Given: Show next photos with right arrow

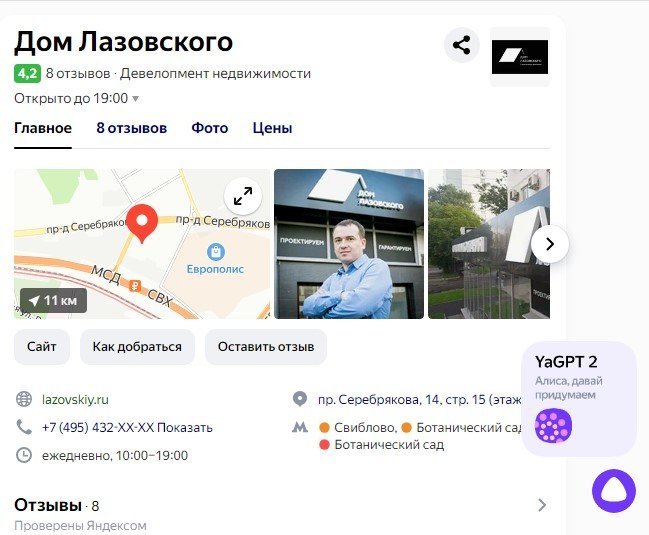Looking at the screenshot, I should pos(550,244).
